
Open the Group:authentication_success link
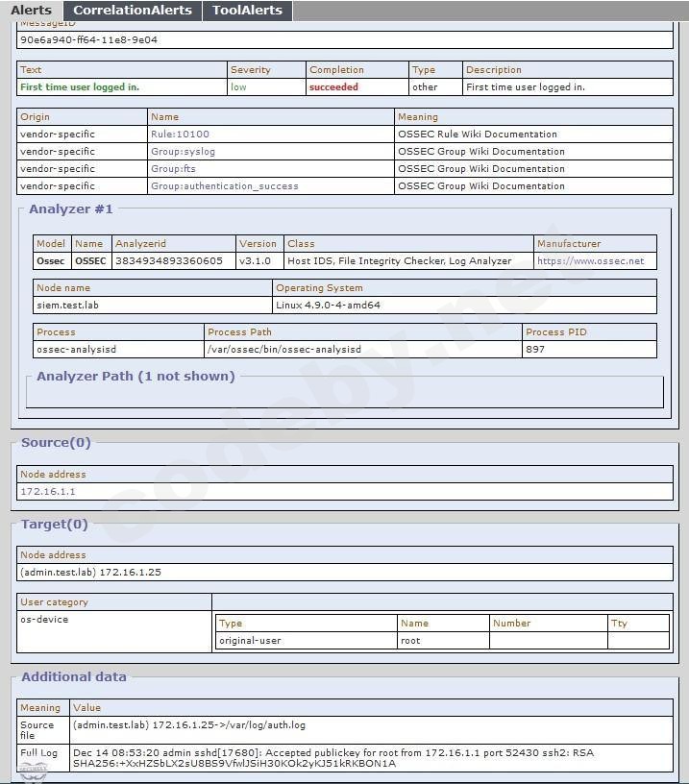tap(224, 186)
